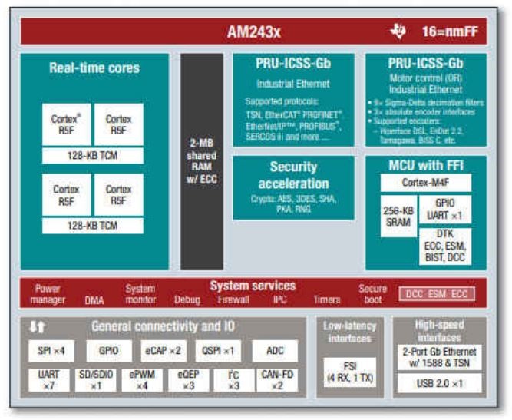The width and height of the screenshot is (512, 420).
Task: Select the 'Supported encoders:' bullet
Action: 404,121
